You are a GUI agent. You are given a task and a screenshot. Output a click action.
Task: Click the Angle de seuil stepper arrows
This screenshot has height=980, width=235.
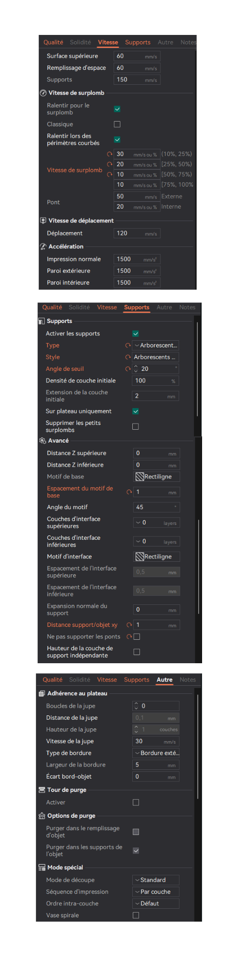(136, 369)
